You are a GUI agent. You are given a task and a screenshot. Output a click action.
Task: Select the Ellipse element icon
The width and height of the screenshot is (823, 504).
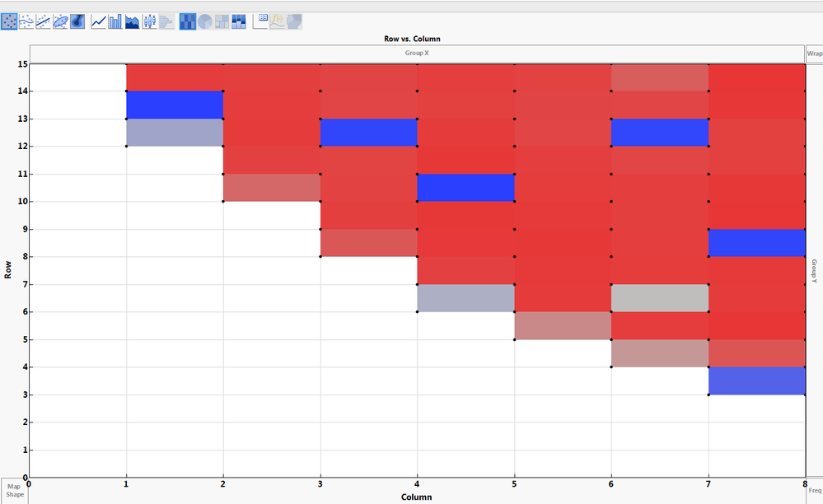tap(60, 21)
